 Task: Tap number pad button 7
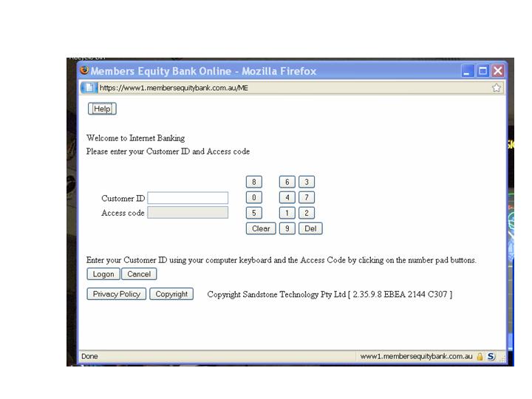(307, 197)
